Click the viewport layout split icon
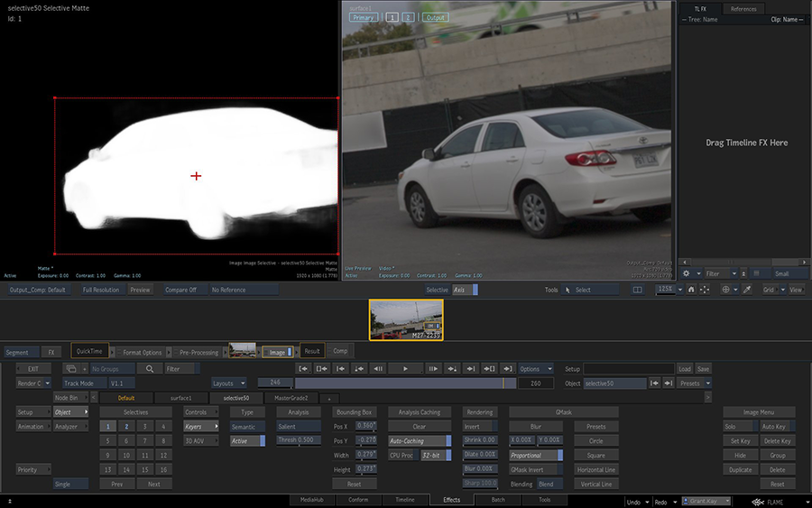The height and width of the screenshot is (508, 812). 638,290
